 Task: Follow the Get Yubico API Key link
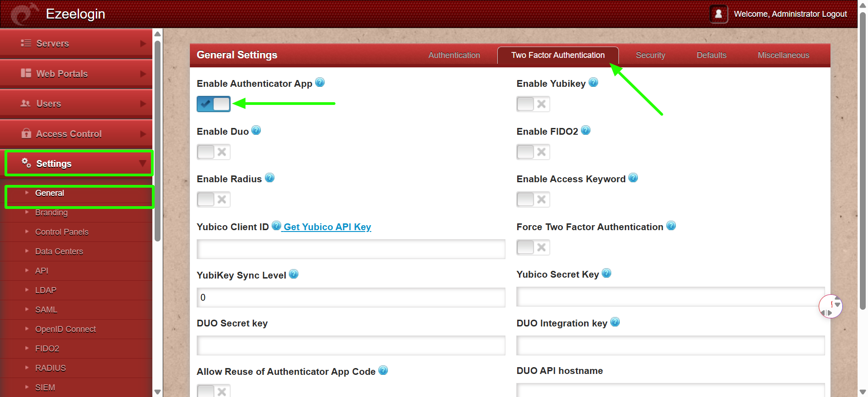(327, 227)
